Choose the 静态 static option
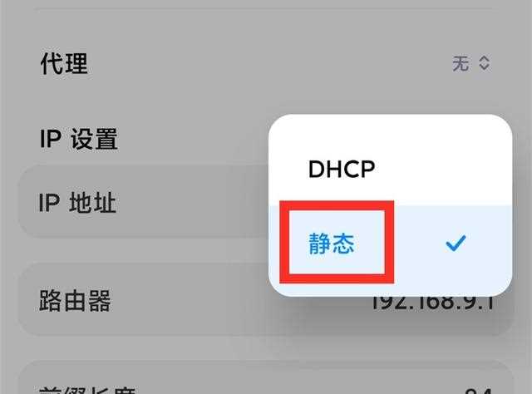 click(332, 244)
